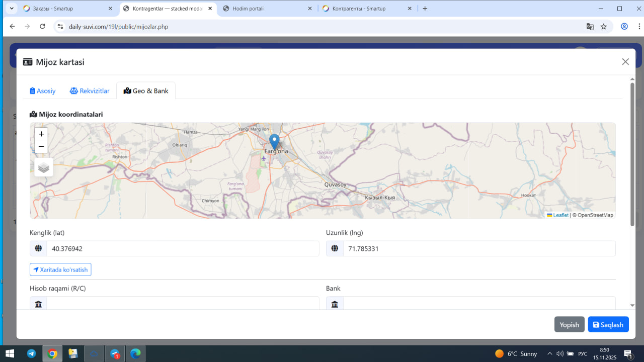Screen dimensions: 644x362
Task: Open the browser tab search dropdown
Action: [12, 9]
